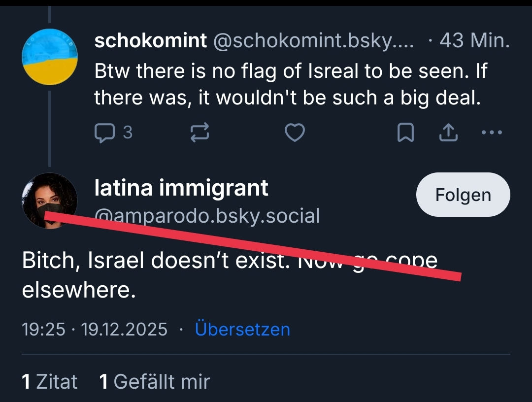Tap the @amparodo.bsky.social handle
Viewport: 532px width, 402px height.
pyautogui.click(x=207, y=216)
